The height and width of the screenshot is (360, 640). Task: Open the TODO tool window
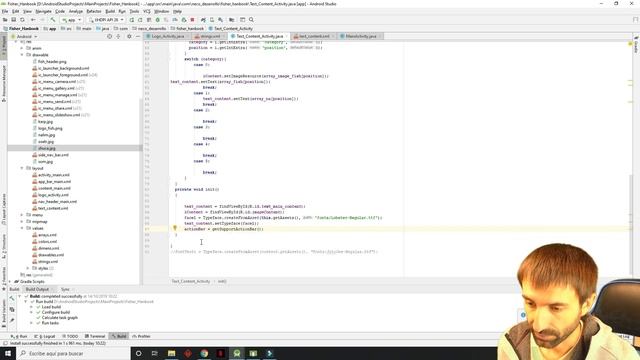(x=70, y=336)
